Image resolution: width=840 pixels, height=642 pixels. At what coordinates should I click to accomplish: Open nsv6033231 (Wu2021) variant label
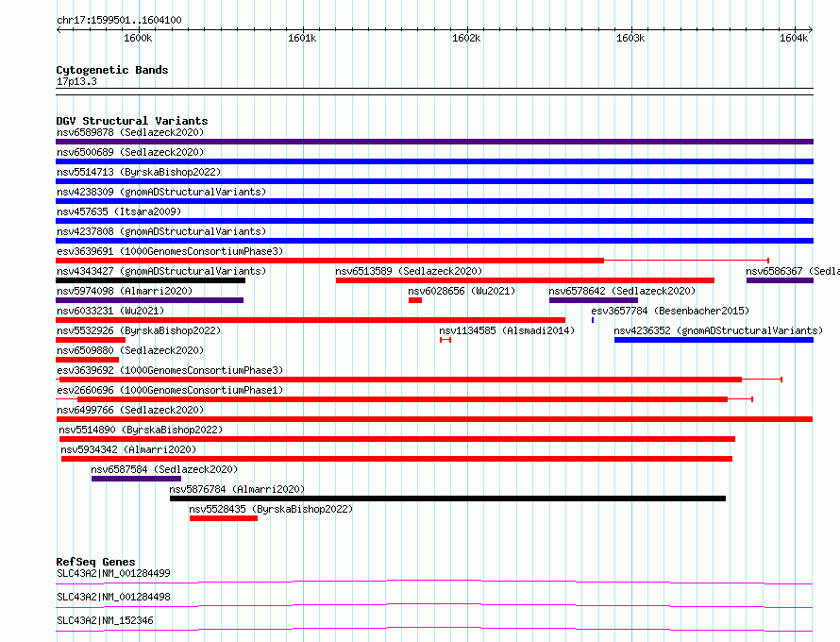coord(110,311)
